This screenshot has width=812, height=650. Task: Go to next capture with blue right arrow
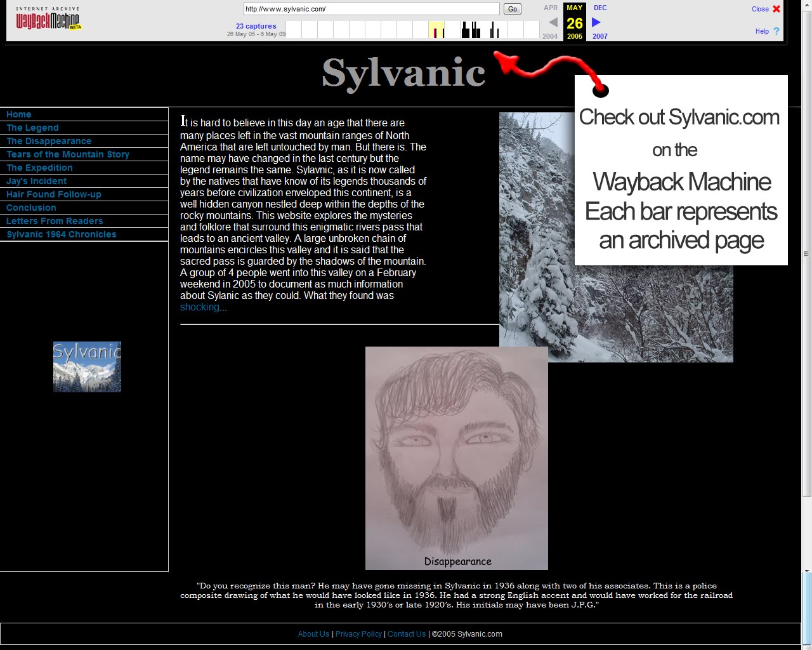tap(596, 22)
